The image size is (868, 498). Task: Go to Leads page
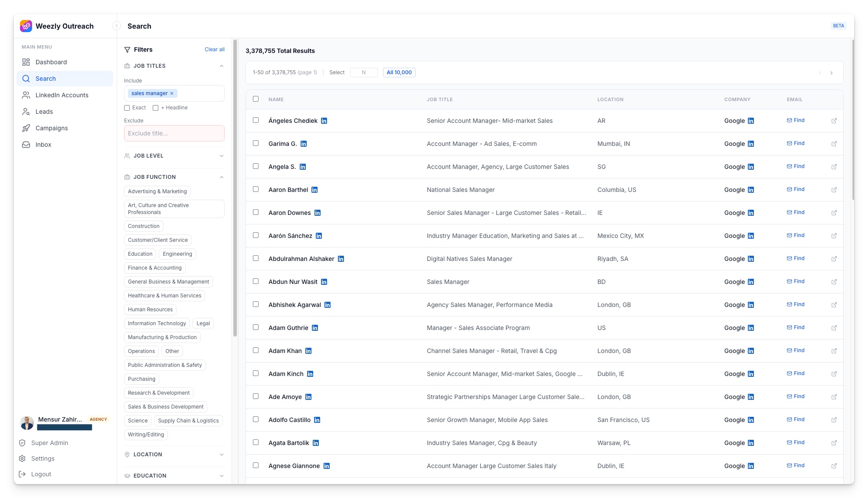coord(65,112)
